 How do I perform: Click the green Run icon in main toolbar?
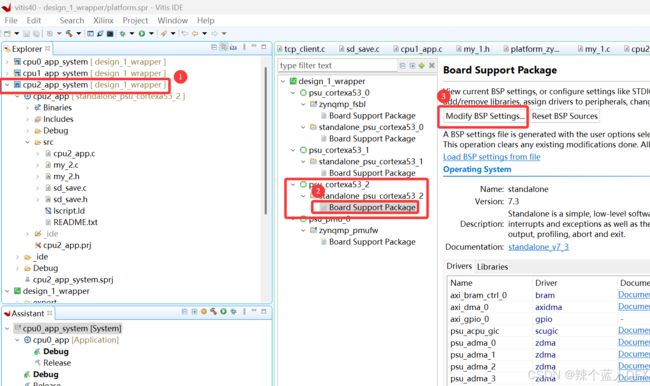point(142,34)
